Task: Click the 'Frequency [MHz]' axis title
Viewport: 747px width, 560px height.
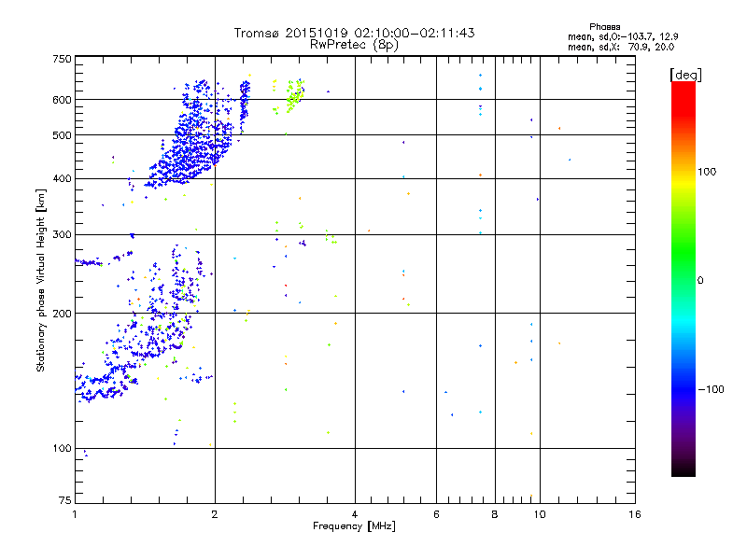Action: pyautogui.click(x=355, y=526)
